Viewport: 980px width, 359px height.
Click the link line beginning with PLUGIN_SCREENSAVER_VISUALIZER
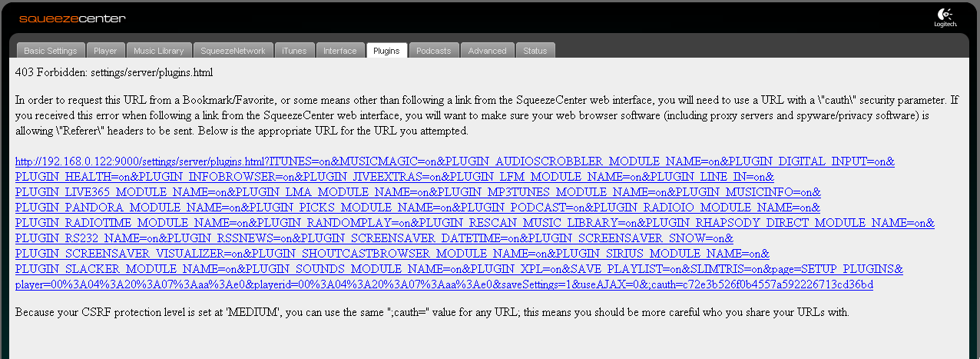tap(392, 254)
